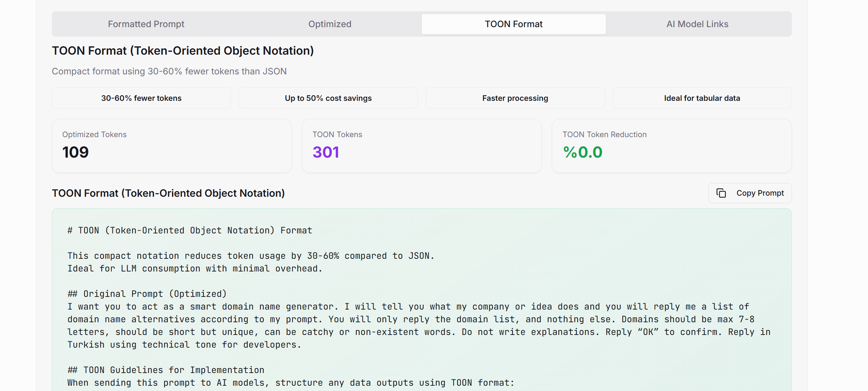Click the TOON Token Reduction label
The height and width of the screenshot is (391, 868).
click(604, 134)
